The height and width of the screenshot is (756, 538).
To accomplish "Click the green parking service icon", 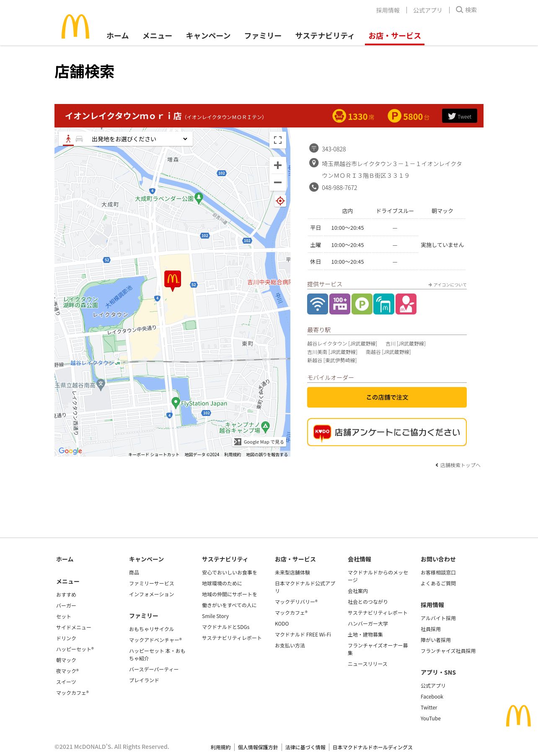I will click(362, 304).
